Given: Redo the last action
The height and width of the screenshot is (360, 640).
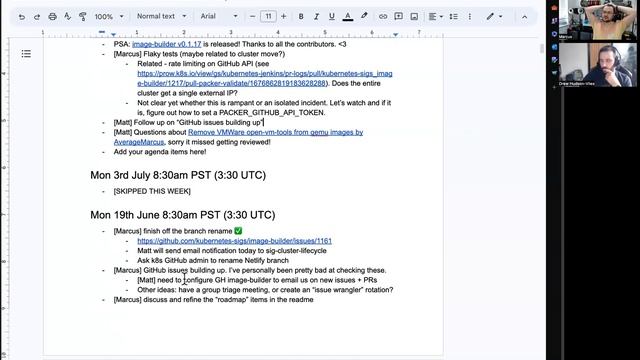Looking at the screenshot, I should coord(37,17).
